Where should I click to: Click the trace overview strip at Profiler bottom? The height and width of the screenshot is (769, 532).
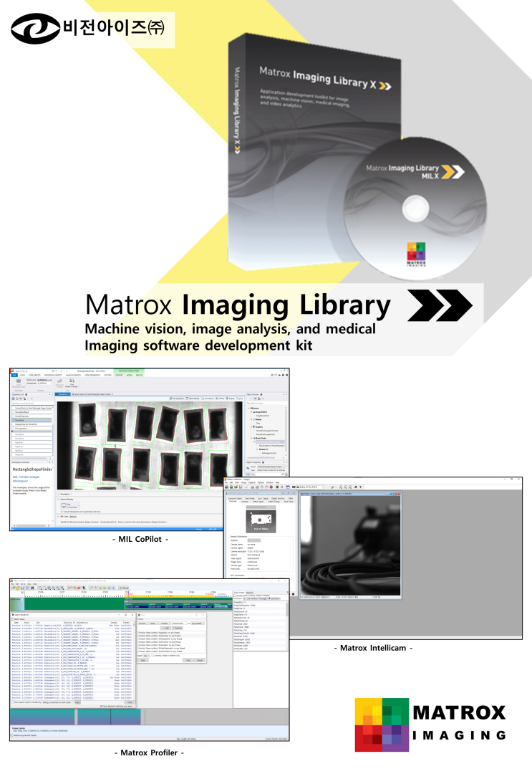(150, 717)
